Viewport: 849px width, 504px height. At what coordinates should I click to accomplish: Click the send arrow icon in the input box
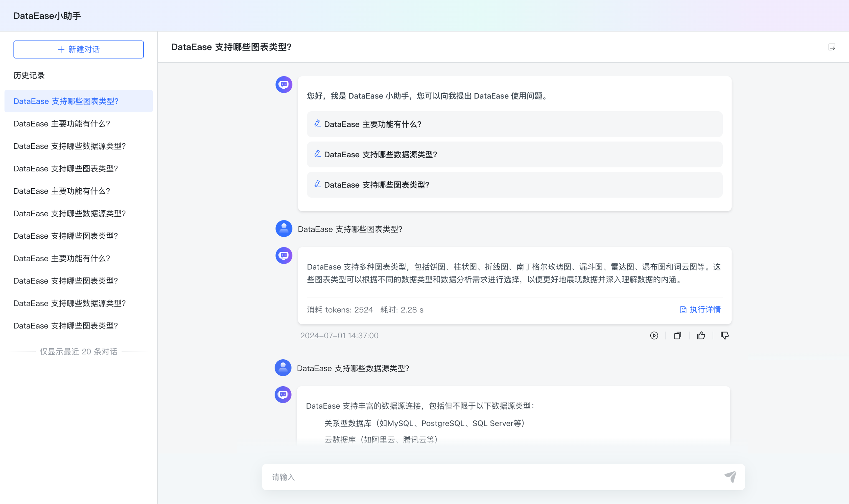731,477
